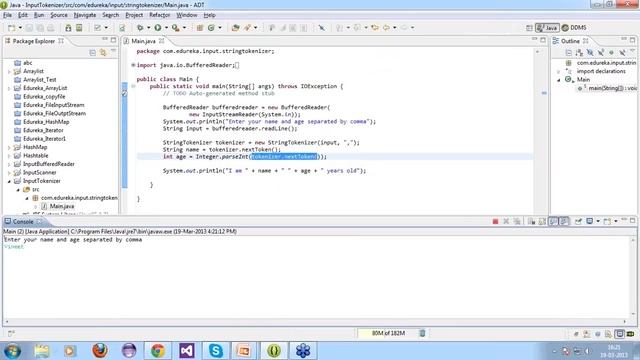
Task: Click the editor vertical scrollbar
Action: (x=537, y=131)
